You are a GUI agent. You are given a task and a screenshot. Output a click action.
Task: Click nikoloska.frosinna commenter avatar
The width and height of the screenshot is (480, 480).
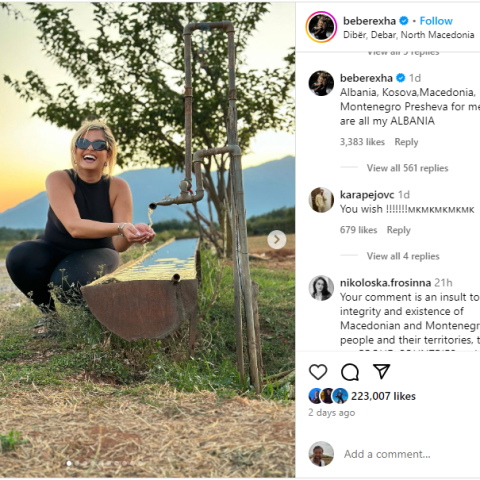pyautogui.click(x=321, y=288)
